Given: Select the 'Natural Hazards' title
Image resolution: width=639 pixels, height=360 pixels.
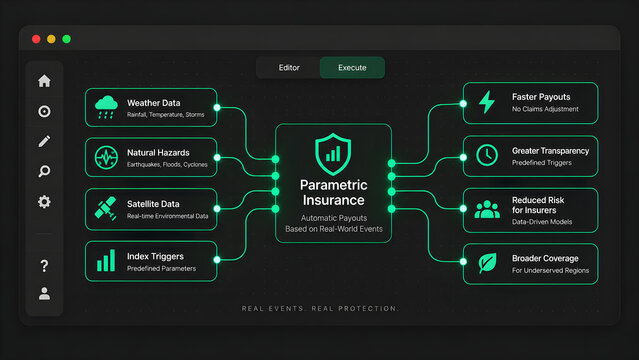Looking at the screenshot, I should click(158, 153).
